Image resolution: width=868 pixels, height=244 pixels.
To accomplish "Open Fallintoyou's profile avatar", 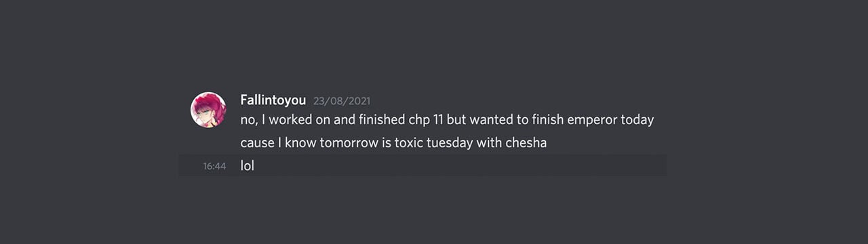I will tap(208, 110).
